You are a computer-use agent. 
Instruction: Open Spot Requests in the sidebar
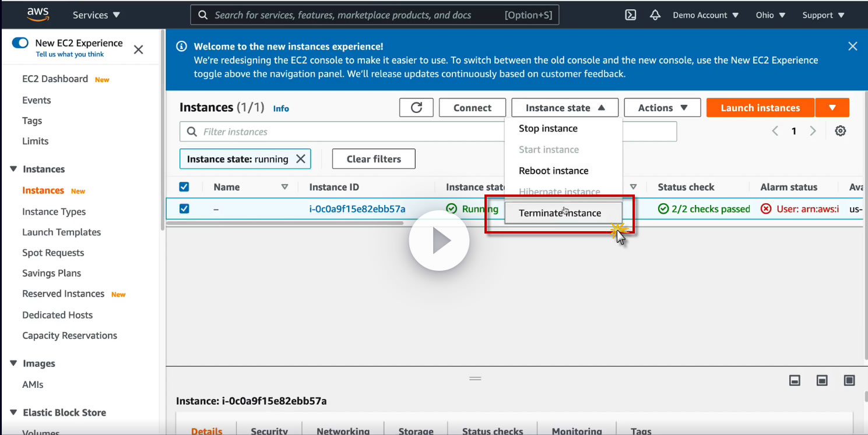(x=53, y=253)
